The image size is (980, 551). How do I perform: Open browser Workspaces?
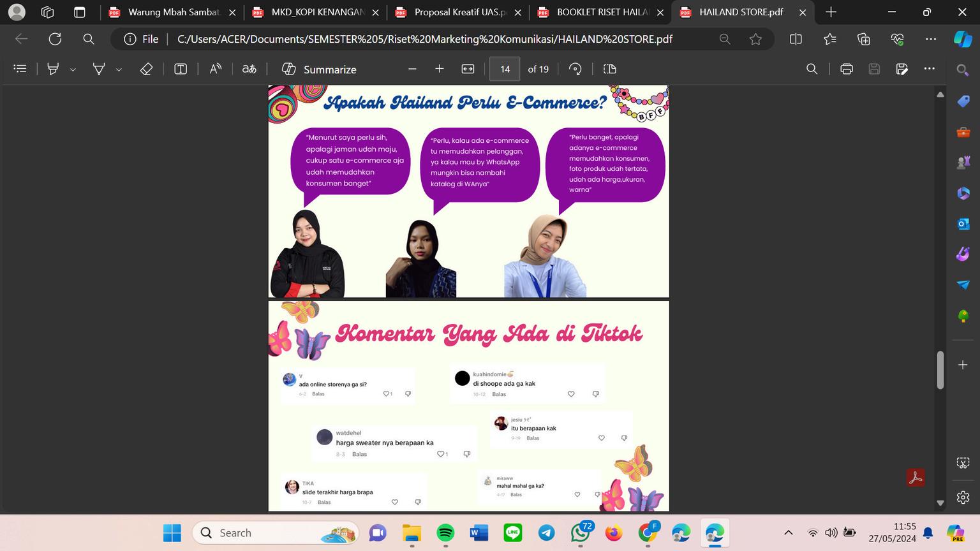[48, 12]
